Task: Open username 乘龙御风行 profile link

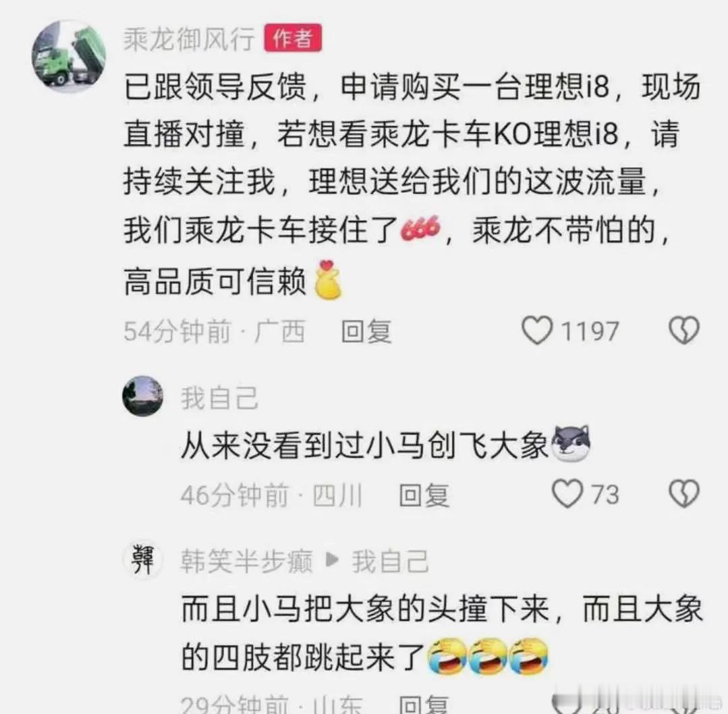Action: point(188,38)
